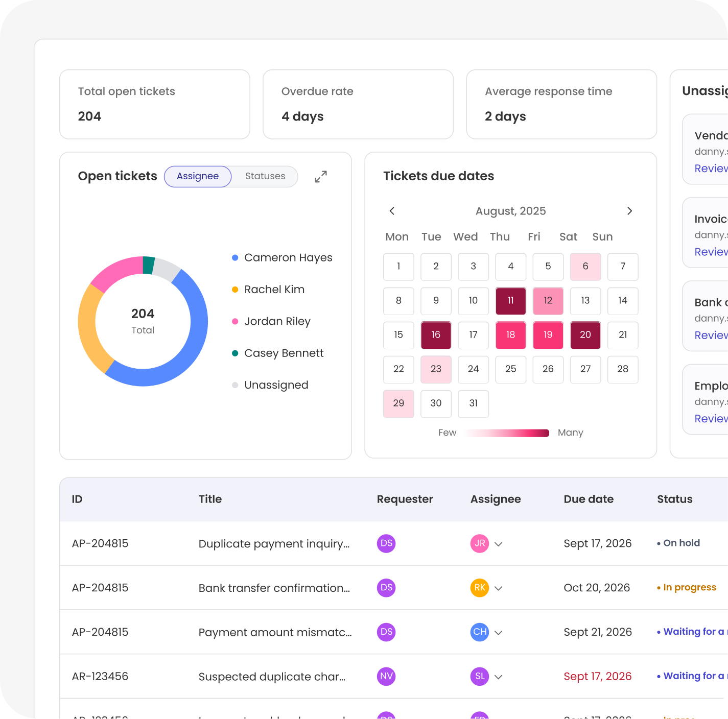
Task: Select Jordan Riley legend entry
Action: click(x=271, y=322)
